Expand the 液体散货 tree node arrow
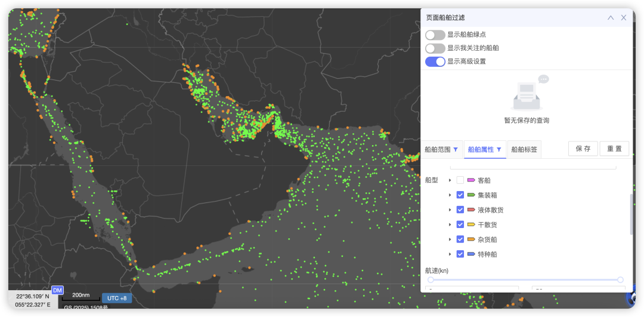 pos(450,210)
